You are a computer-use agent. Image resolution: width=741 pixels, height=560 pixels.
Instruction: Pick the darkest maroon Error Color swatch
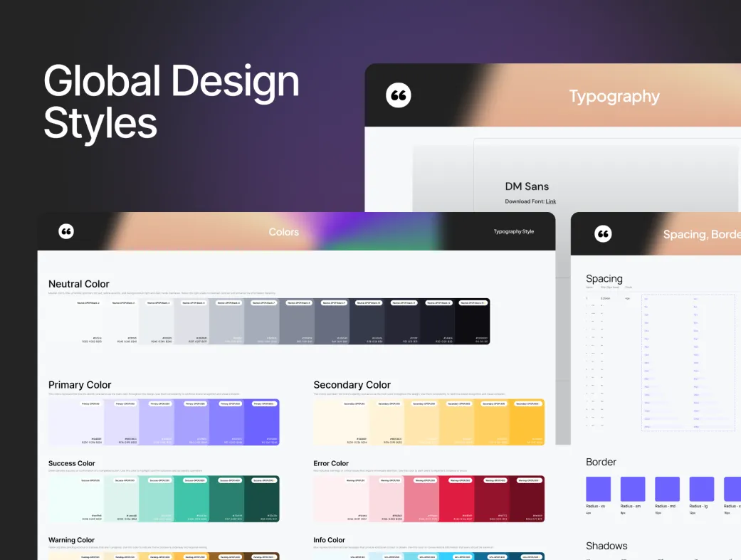click(x=527, y=499)
